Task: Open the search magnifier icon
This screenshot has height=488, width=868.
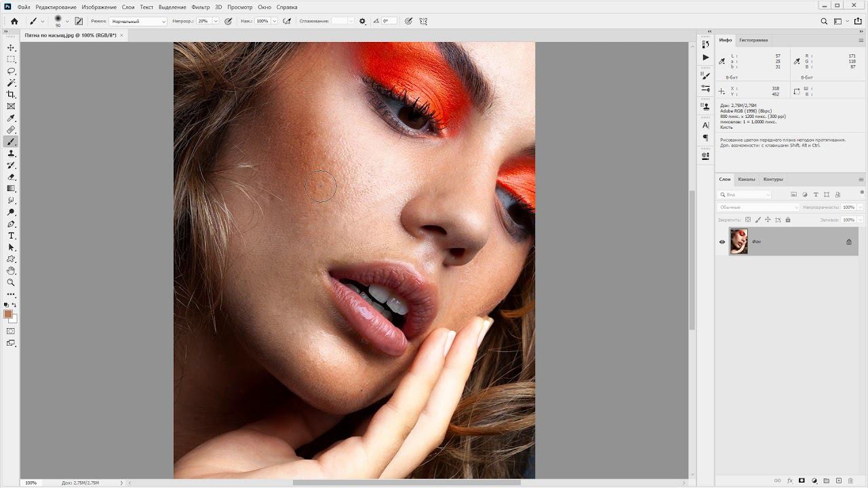Action: 824,21
